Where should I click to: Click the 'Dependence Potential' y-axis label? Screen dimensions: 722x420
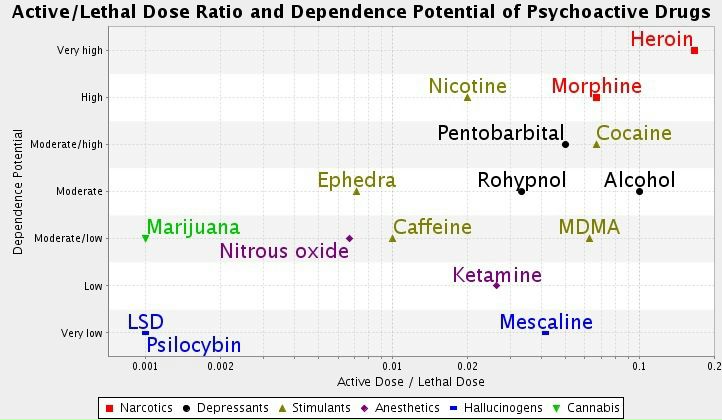(x=18, y=191)
